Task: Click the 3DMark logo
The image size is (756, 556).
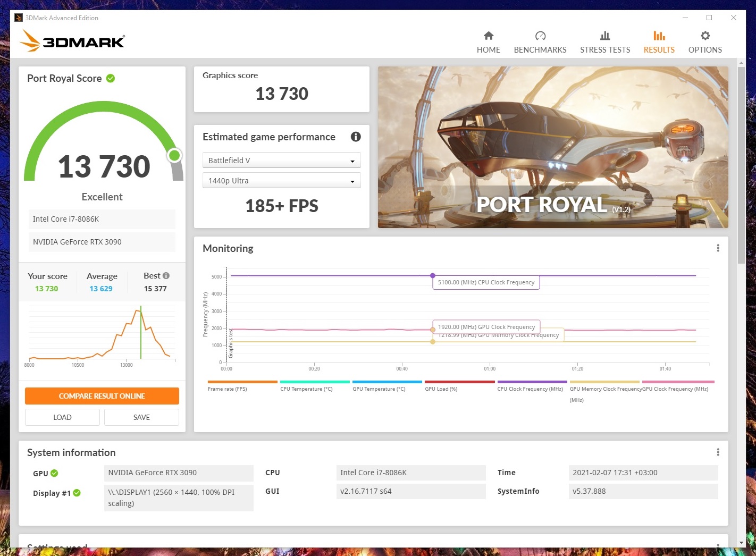Action: pyautogui.click(x=72, y=41)
